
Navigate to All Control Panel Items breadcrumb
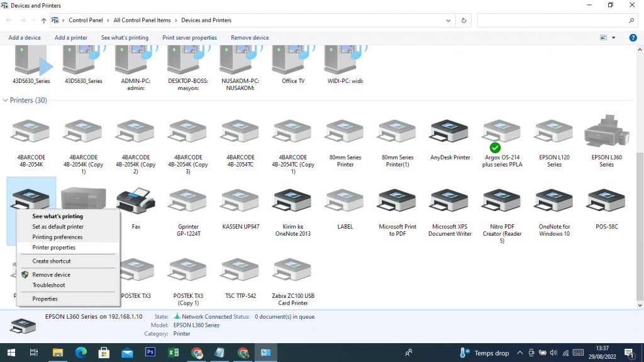click(142, 20)
